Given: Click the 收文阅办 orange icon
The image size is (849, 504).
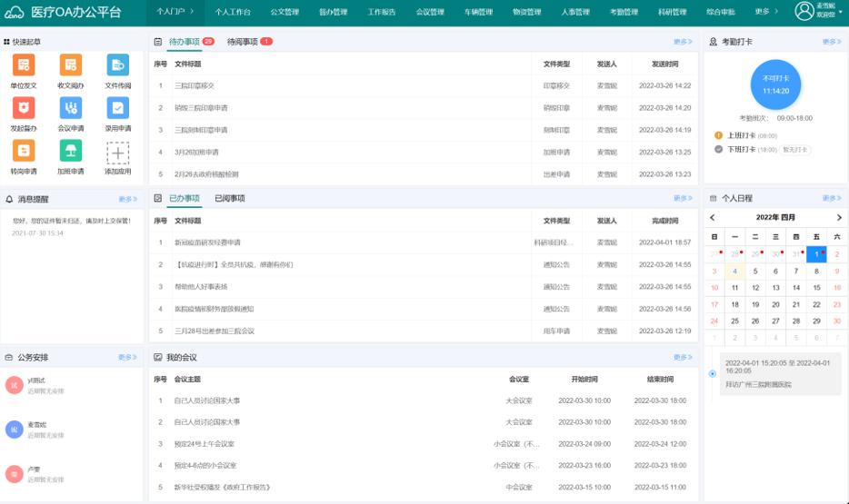Looking at the screenshot, I should pyautogui.click(x=71, y=65).
